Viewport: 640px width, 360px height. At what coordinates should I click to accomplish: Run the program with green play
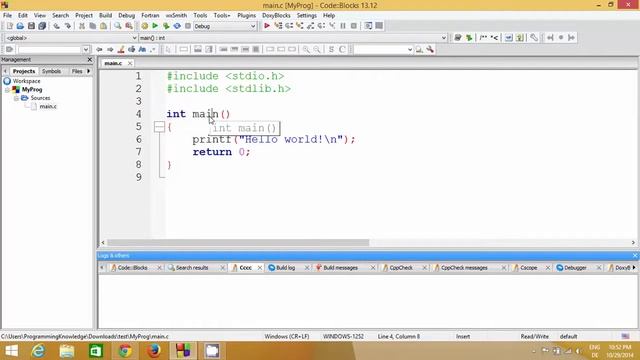click(x=155, y=26)
